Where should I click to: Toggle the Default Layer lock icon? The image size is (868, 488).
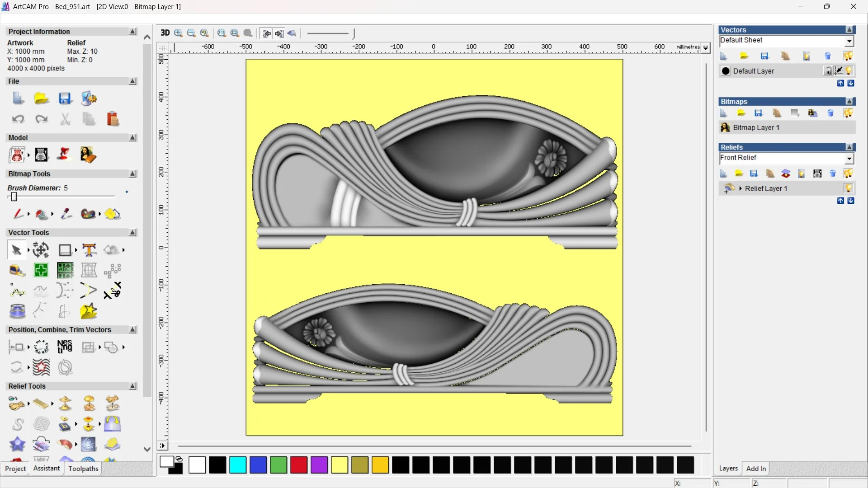[x=828, y=71]
